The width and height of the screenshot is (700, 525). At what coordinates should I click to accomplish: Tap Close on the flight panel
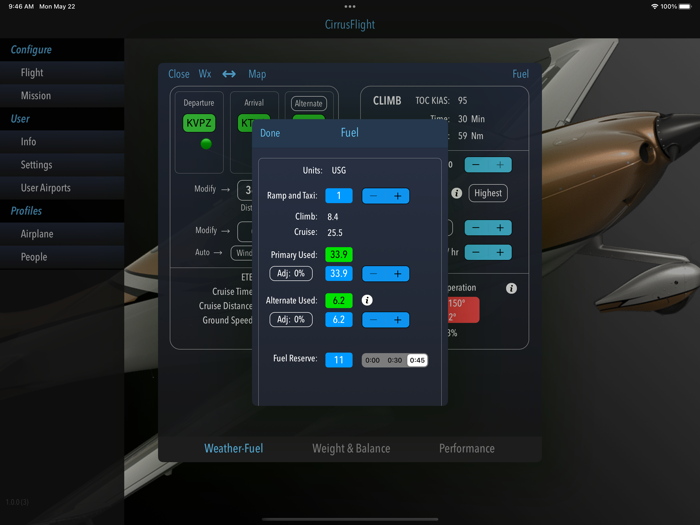179,74
